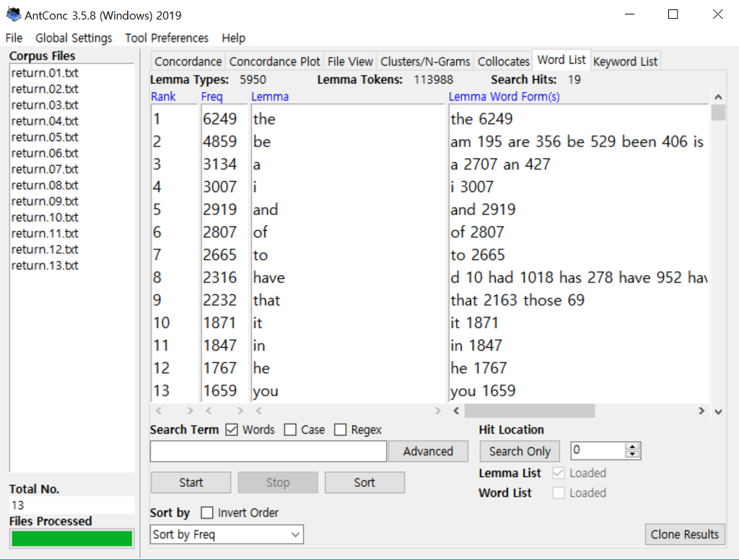
Task: Switch to the Concordance tab
Action: tap(188, 61)
